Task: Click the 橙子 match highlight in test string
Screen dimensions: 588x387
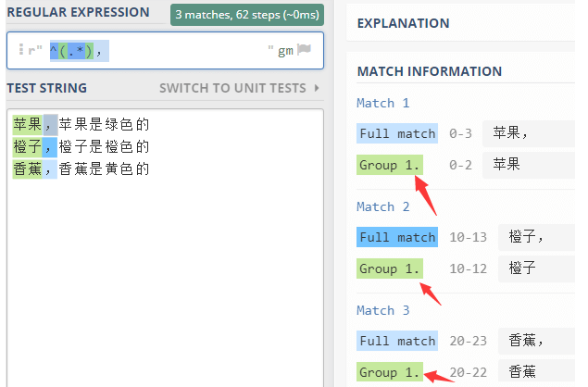Action: [x=27, y=146]
